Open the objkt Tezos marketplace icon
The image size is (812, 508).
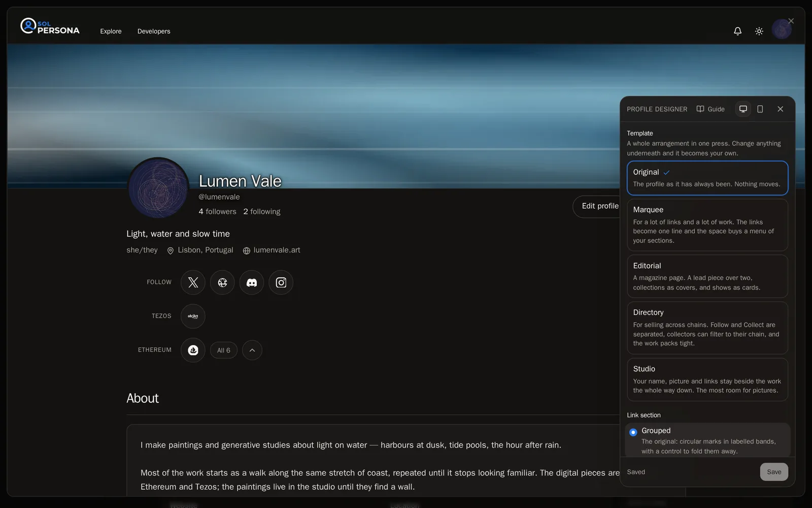tap(193, 316)
